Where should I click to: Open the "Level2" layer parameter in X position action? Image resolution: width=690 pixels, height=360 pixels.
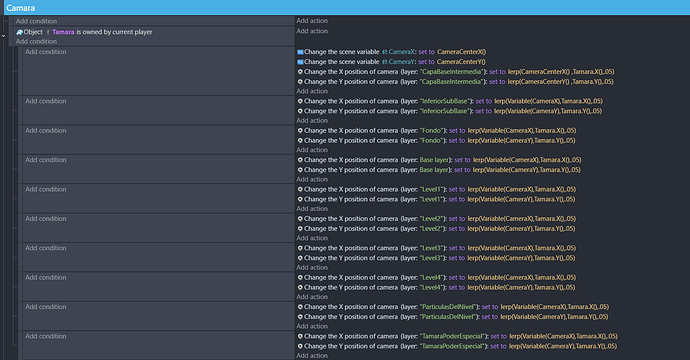pyautogui.click(x=432, y=219)
